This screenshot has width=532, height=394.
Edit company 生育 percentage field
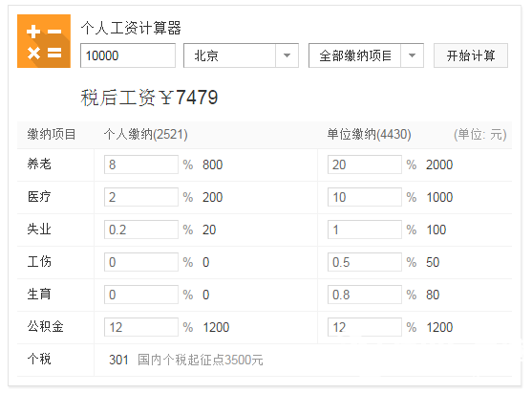click(365, 295)
